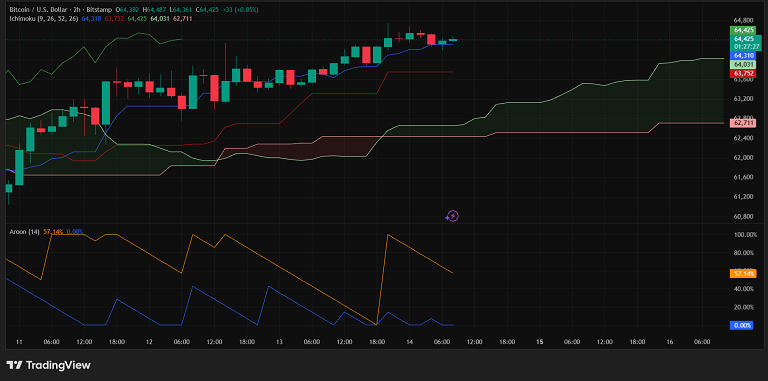Click the blue 0.00% value in Aroon legend

coord(74,232)
